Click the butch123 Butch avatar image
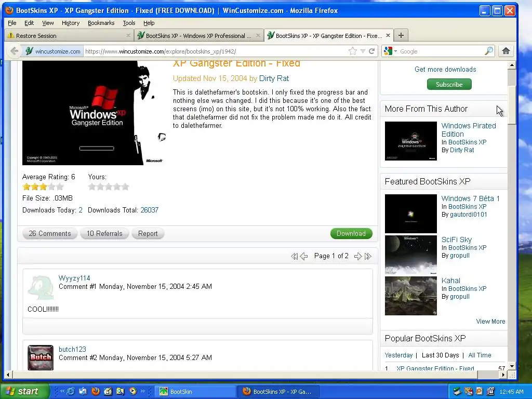 tap(41, 357)
